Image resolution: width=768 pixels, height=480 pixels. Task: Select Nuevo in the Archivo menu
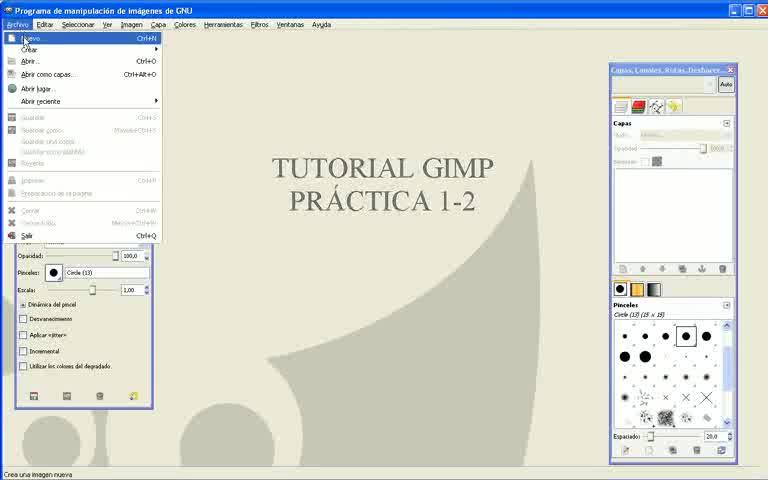(82, 38)
